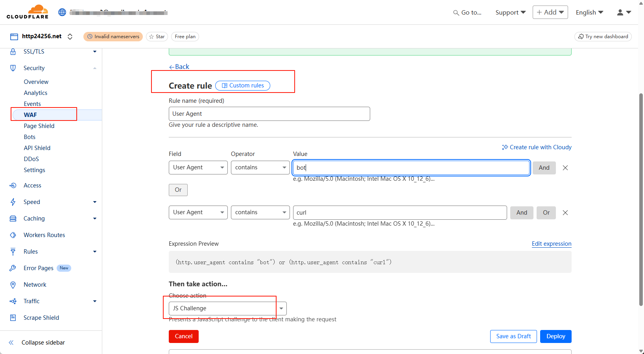The height and width of the screenshot is (354, 644).
Task: Expand the Speed section
Action: [95, 202]
